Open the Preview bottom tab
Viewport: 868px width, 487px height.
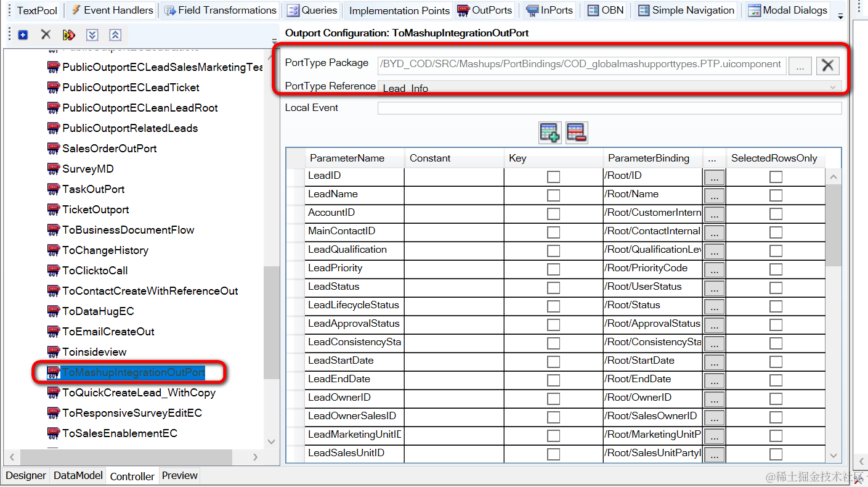(180, 475)
